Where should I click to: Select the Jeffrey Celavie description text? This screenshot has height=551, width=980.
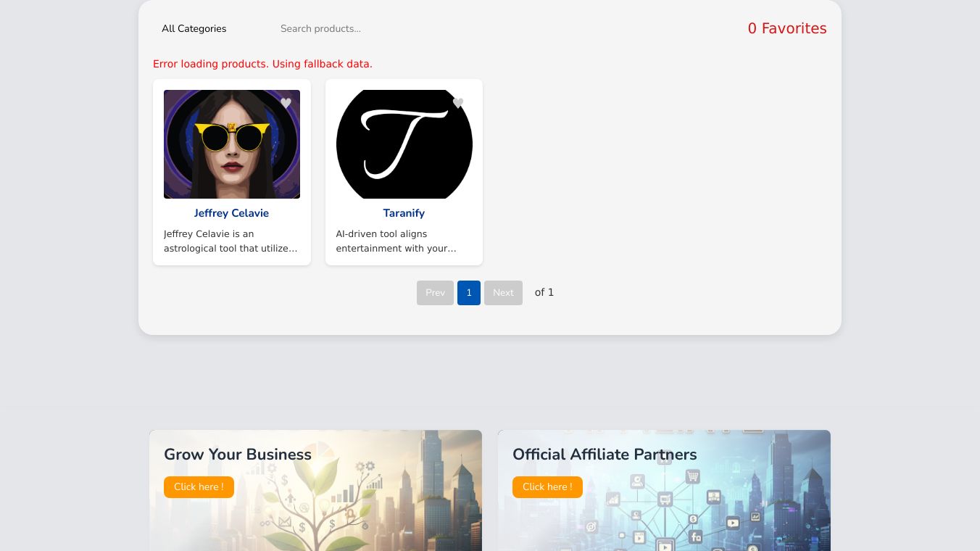(231, 241)
